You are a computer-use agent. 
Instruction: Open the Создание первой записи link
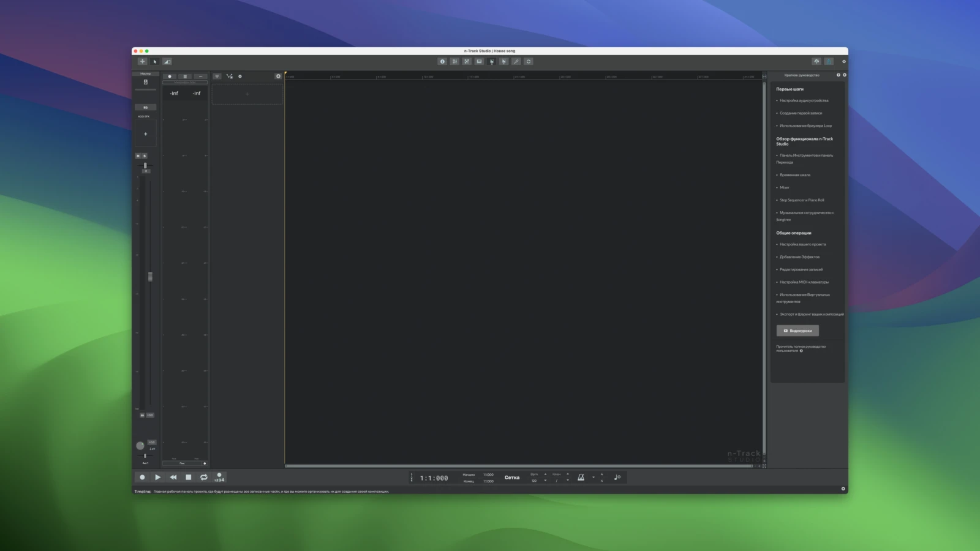(x=801, y=113)
